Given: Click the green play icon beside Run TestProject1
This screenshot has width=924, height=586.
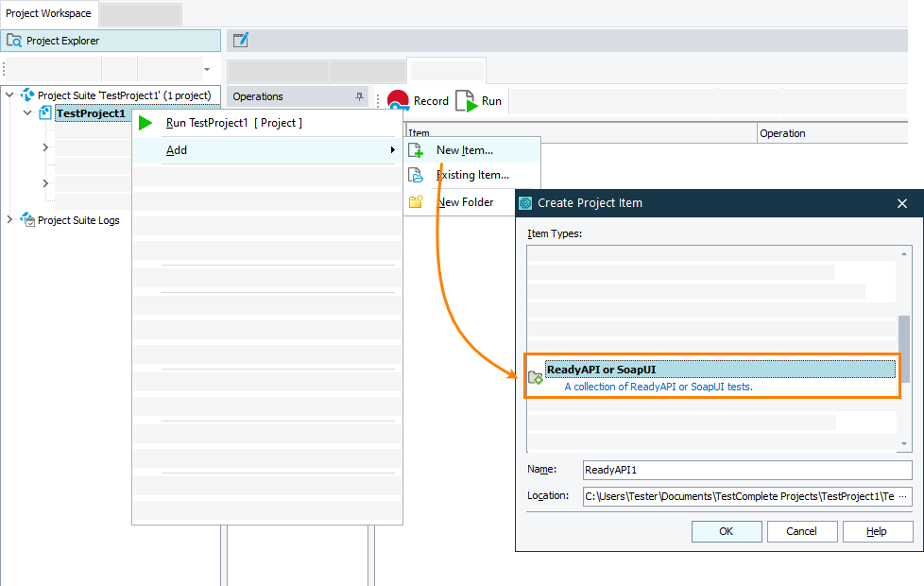Looking at the screenshot, I should coord(145,123).
